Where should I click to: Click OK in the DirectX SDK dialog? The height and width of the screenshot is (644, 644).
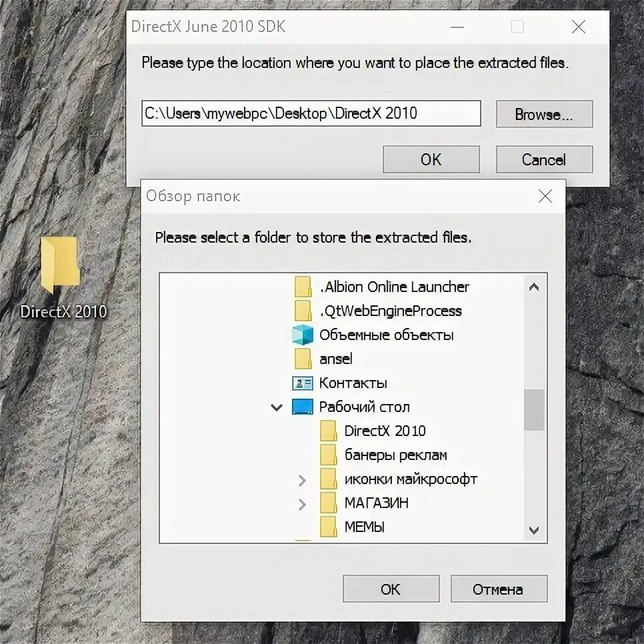click(431, 159)
